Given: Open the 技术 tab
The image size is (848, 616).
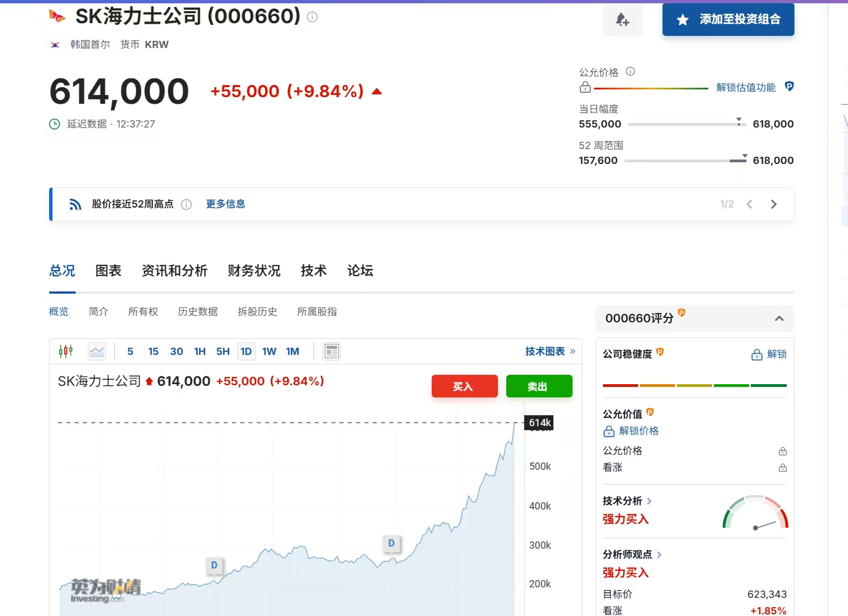Looking at the screenshot, I should (314, 271).
